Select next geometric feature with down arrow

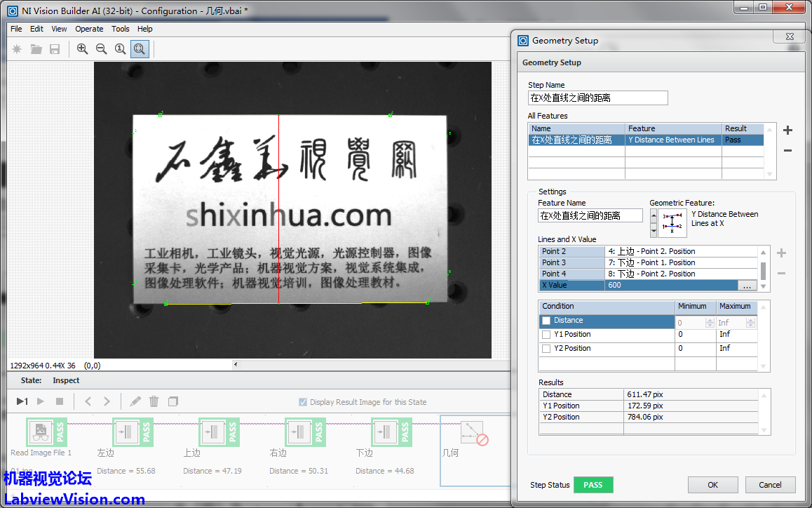(654, 230)
